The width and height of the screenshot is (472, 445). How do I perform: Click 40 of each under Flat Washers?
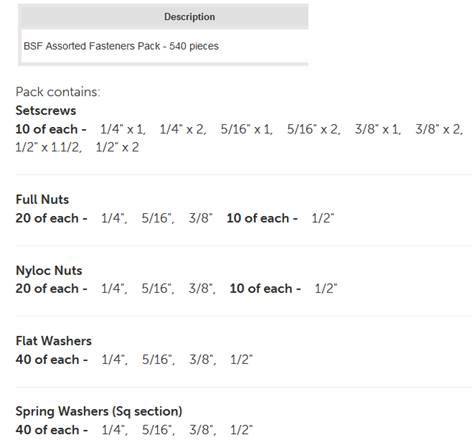[52, 359]
